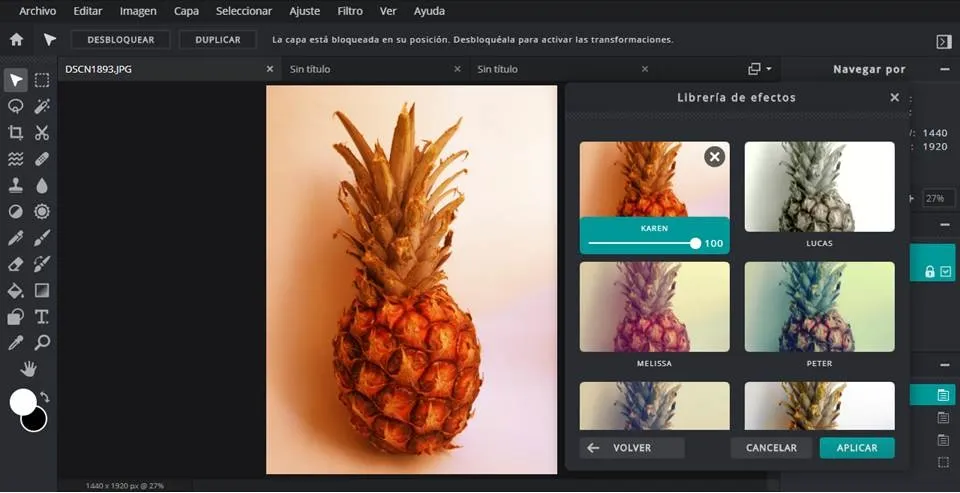Close the Librería de efectos panel

click(894, 97)
